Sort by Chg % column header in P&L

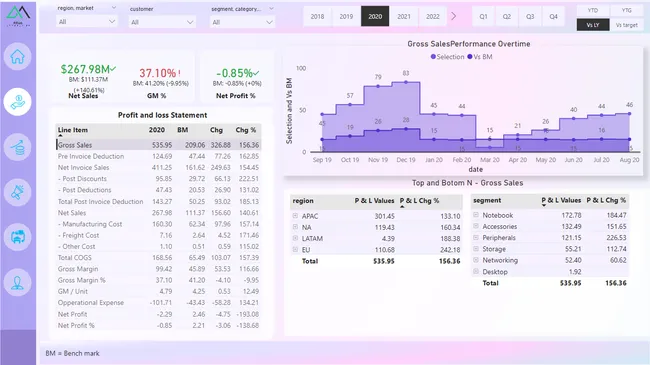(245, 130)
